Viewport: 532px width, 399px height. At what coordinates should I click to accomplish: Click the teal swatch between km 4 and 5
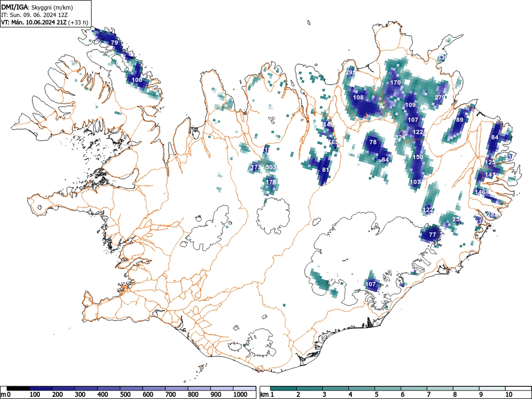coord(362,388)
